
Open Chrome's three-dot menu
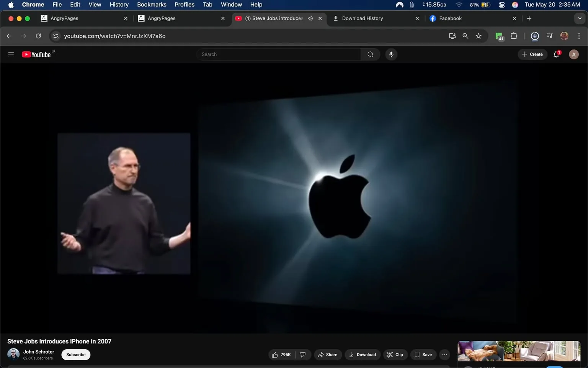578,36
